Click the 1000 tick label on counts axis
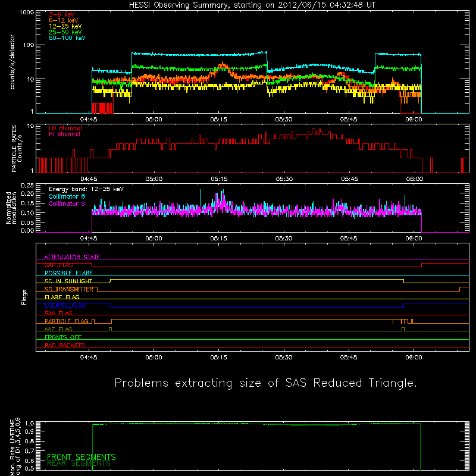This screenshot has width=476, height=476. click(x=27, y=12)
